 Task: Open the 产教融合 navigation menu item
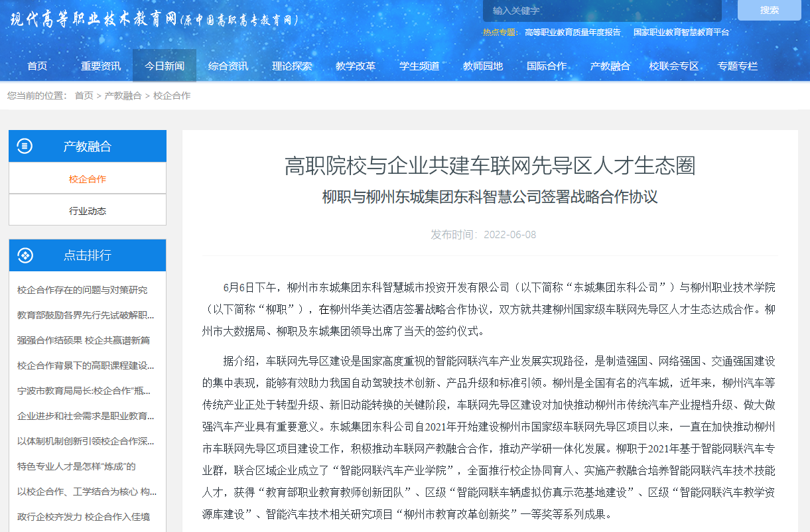(x=610, y=66)
